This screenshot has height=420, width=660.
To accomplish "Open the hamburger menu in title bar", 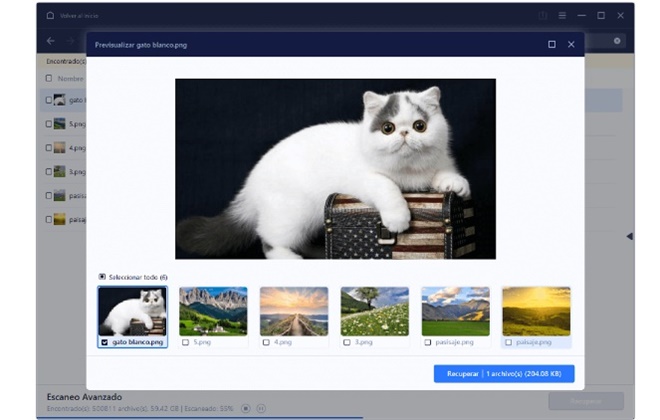I will pyautogui.click(x=562, y=15).
